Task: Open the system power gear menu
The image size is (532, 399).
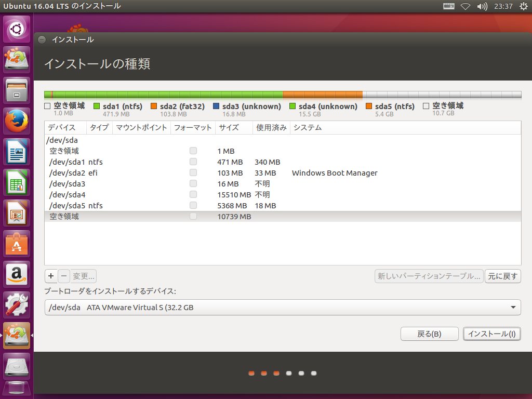Action: [x=524, y=6]
